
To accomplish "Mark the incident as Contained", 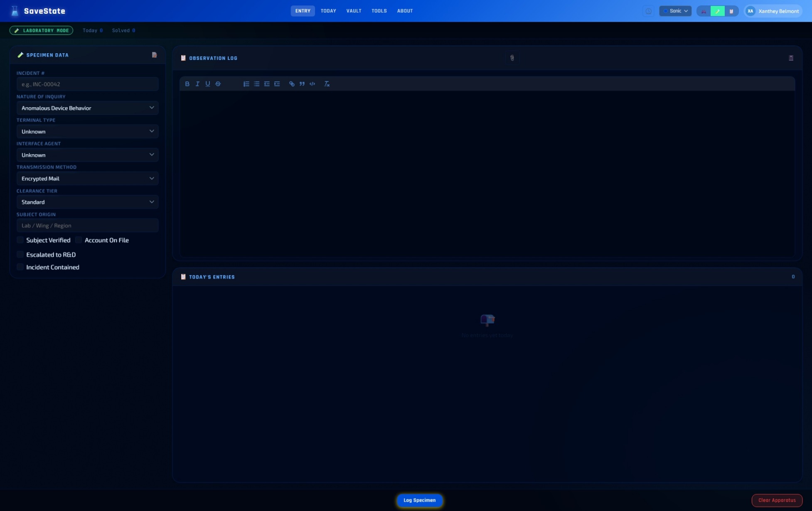I will [x=20, y=267].
